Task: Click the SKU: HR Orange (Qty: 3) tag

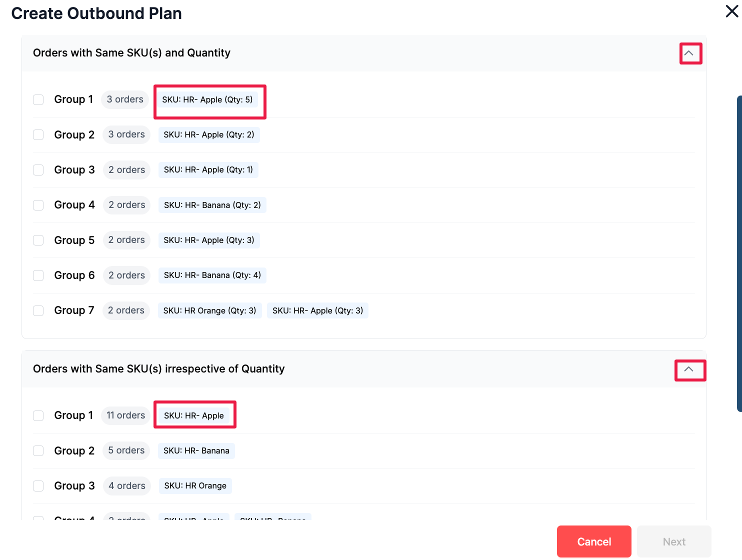Action: (x=209, y=310)
